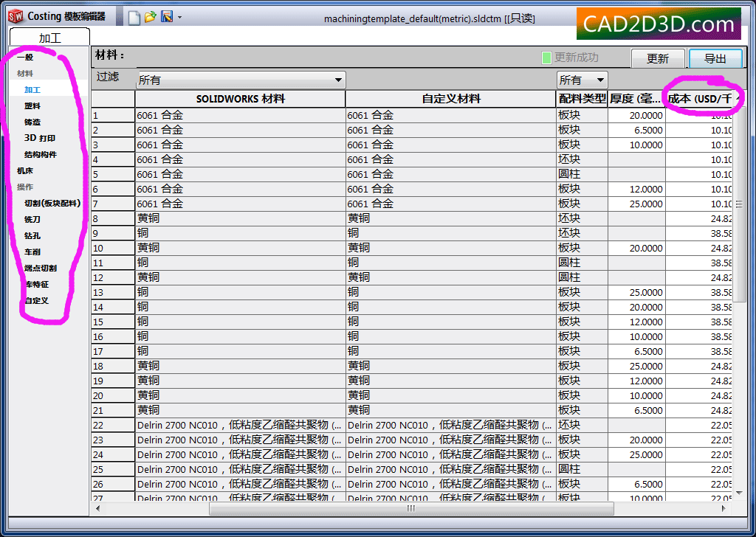Click the 配料类型 column header
756x537 pixels.
click(582, 100)
